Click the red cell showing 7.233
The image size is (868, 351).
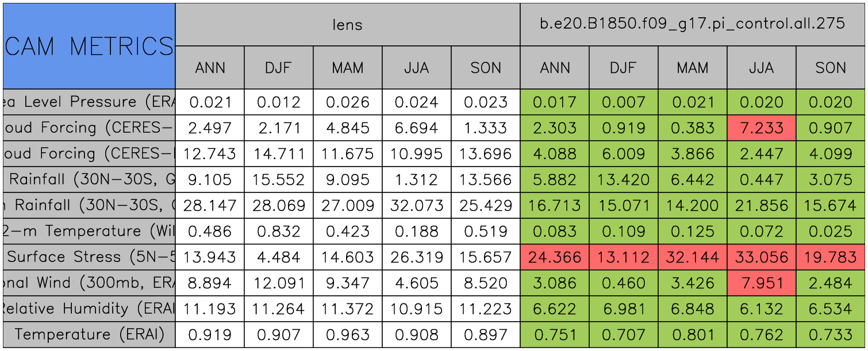click(x=762, y=128)
